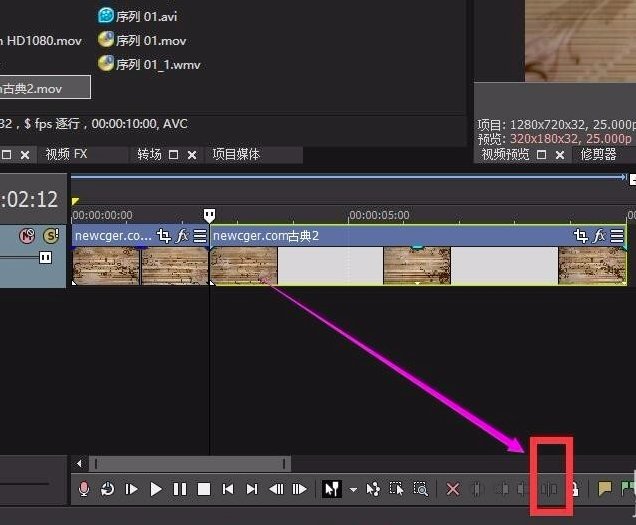636x525 pixels.
Task: Start playback with the Play button
Action: pos(155,489)
